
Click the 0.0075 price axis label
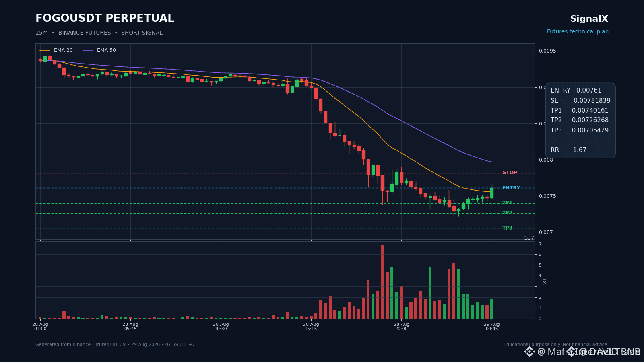pos(547,196)
